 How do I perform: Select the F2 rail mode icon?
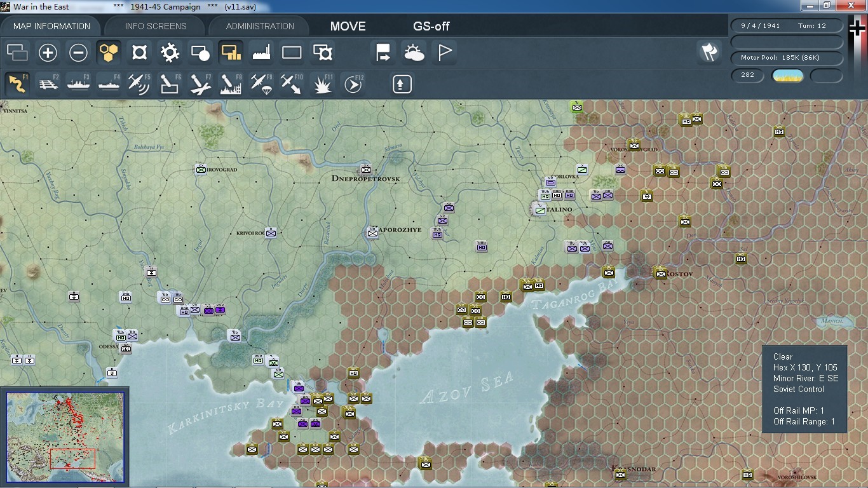48,84
